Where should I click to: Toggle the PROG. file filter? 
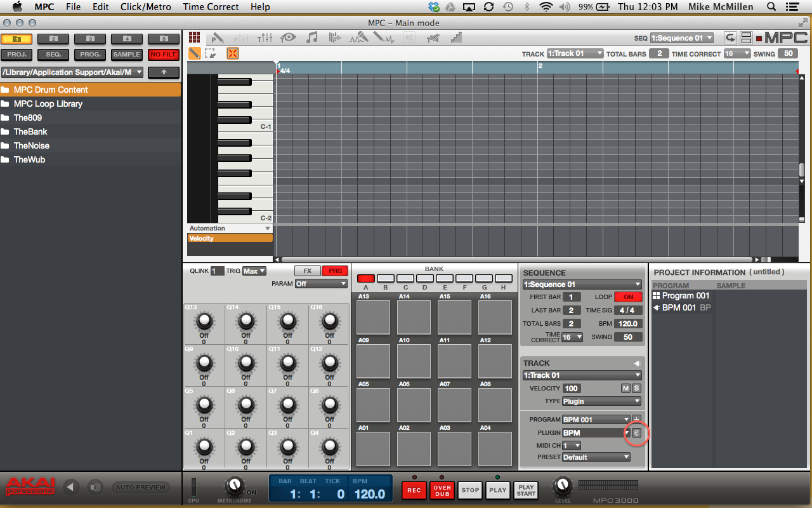[x=90, y=55]
